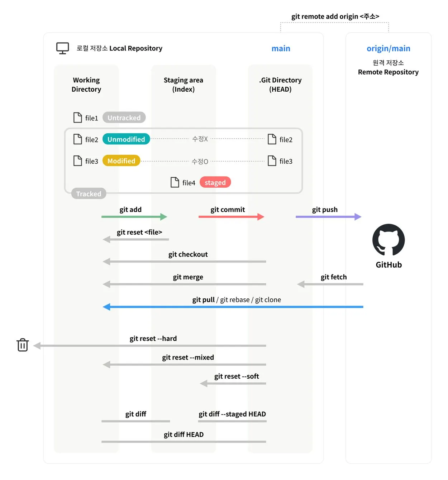The image size is (448, 480).
Task: Click the green git add arrow
Action: point(134,217)
